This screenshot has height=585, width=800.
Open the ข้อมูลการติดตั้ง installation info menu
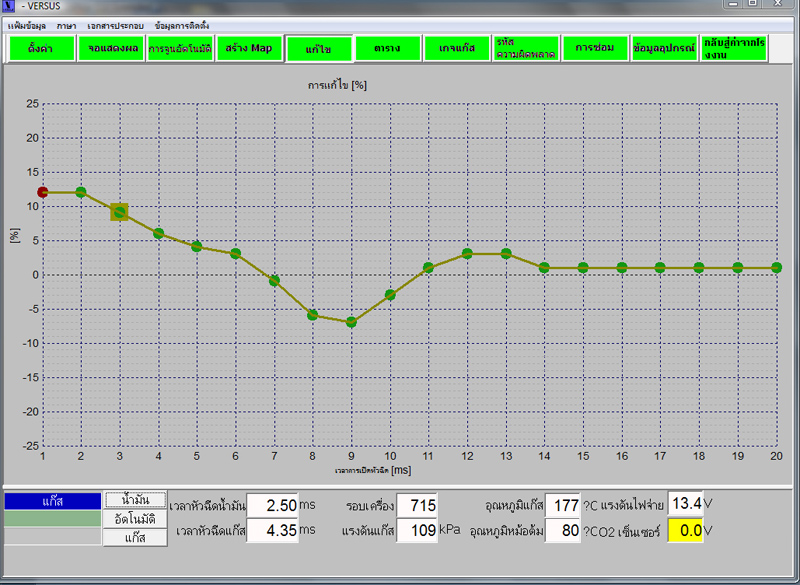click(x=182, y=26)
